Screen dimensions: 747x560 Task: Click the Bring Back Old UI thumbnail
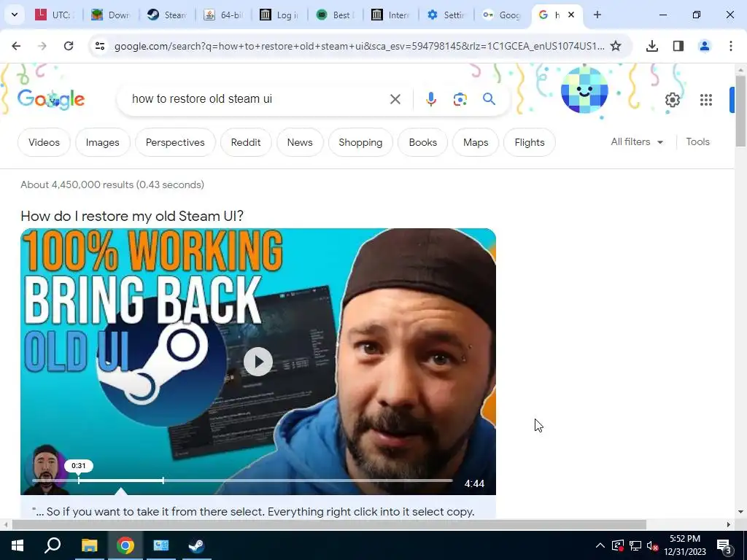pyautogui.click(x=258, y=362)
